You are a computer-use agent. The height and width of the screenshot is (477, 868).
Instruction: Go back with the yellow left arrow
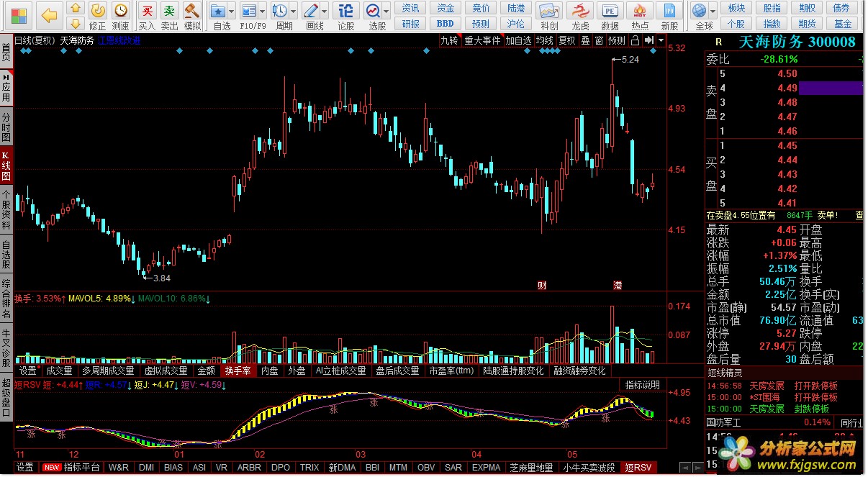click(49, 14)
